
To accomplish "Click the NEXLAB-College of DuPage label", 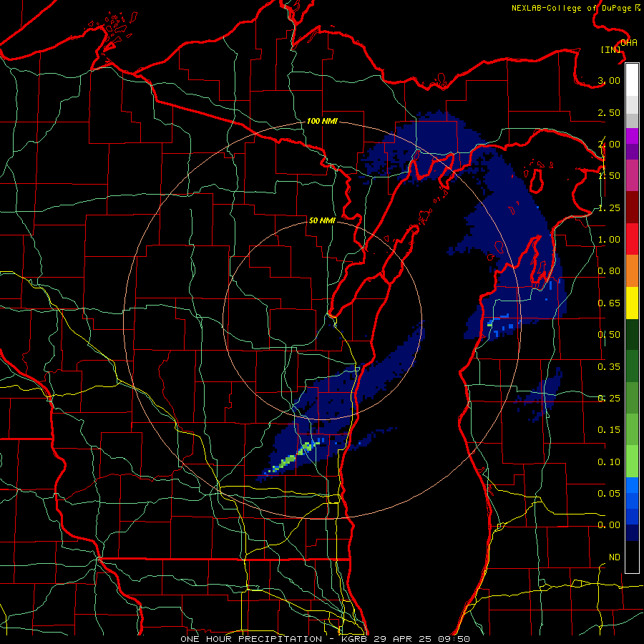I will click(x=575, y=8).
